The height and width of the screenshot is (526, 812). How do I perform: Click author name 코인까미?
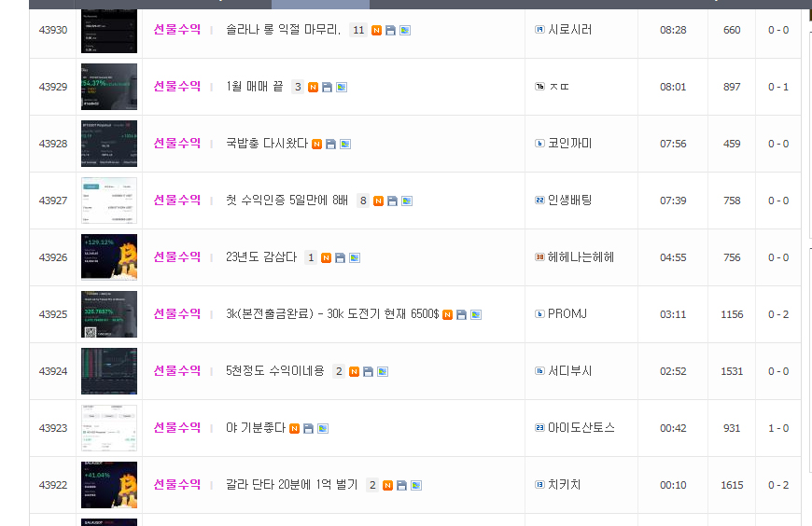pyautogui.click(x=569, y=144)
